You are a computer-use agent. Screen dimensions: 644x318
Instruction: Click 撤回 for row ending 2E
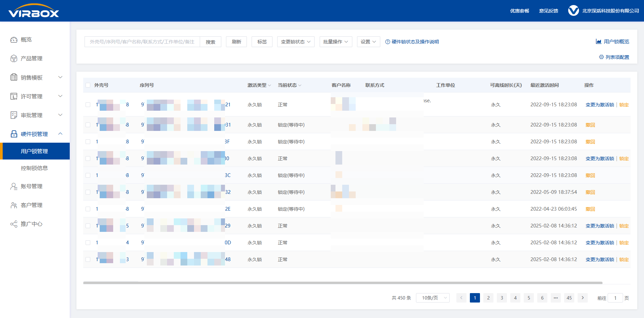click(x=590, y=209)
